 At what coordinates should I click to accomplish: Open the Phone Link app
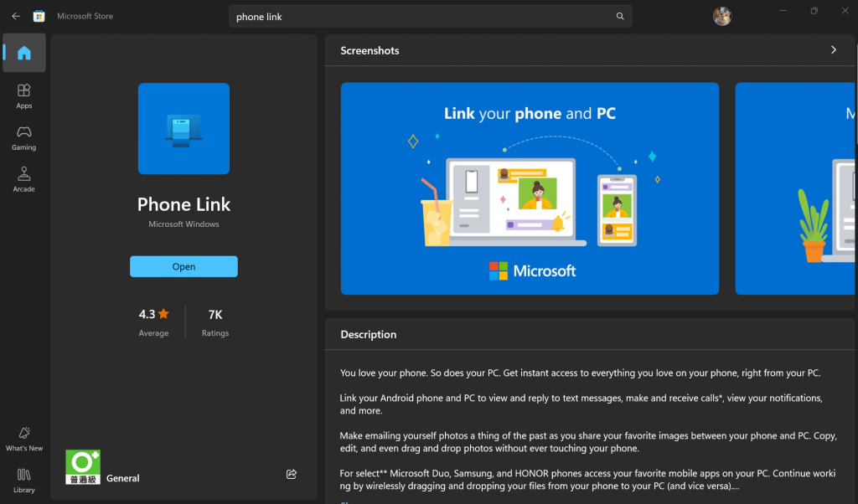183,267
